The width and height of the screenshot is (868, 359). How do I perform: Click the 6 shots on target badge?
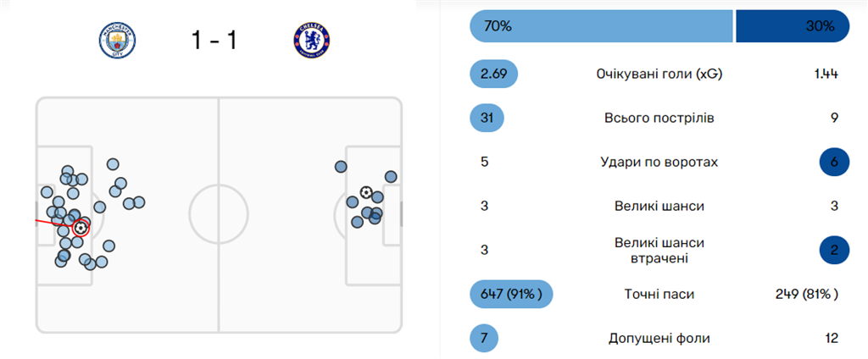point(834,162)
